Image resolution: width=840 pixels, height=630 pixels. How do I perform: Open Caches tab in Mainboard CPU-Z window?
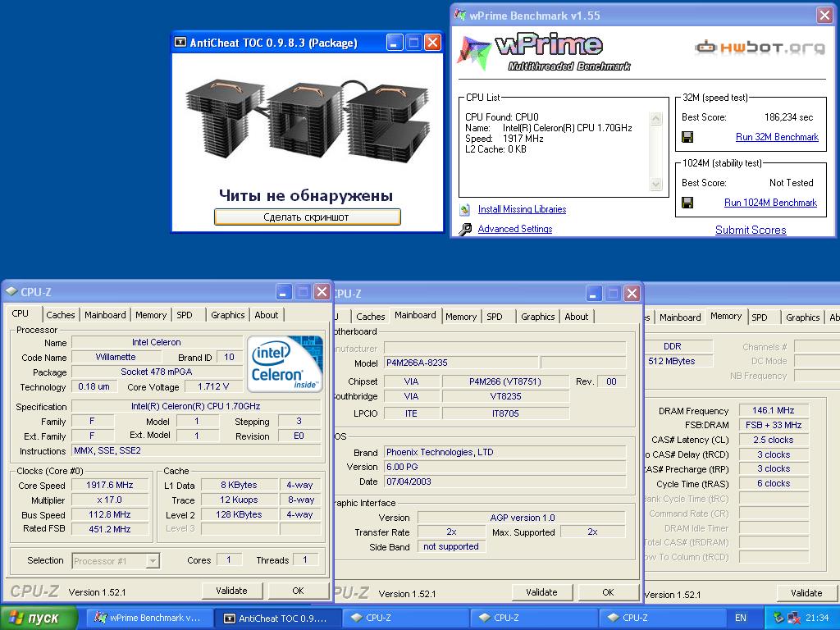point(370,317)
